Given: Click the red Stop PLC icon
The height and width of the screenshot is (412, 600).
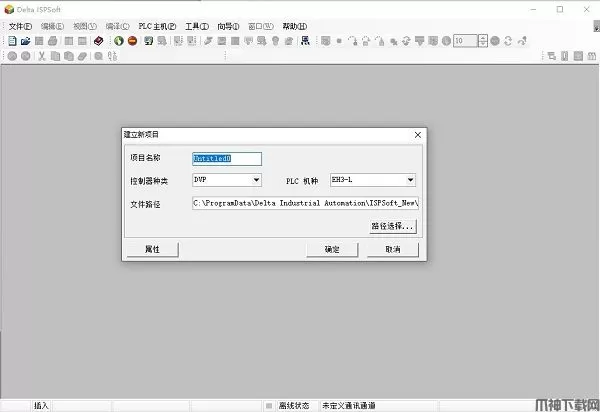Looking at the screenshot, I should coord(132,41).
